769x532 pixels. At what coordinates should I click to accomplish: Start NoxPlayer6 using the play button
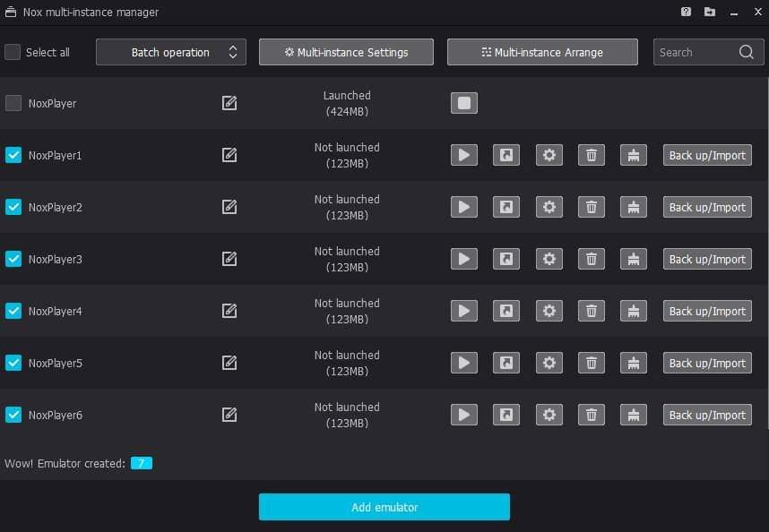click(463, 415)
